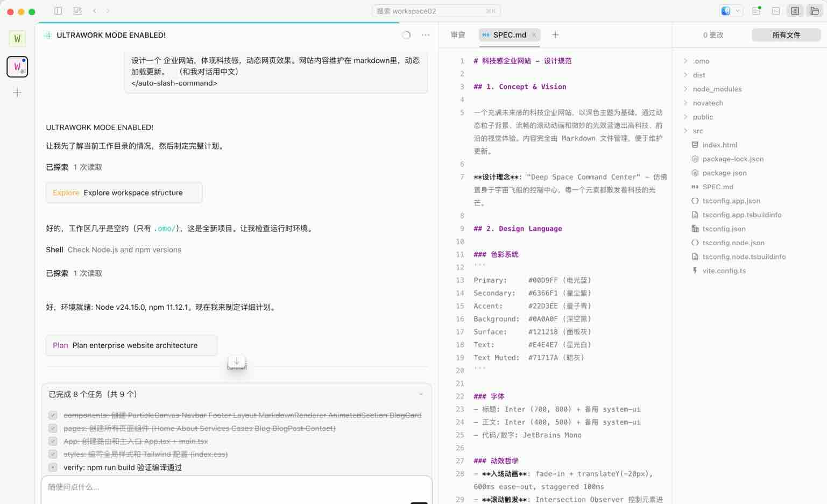Click the markdown icon on SPEC.md tab

click(486, 35)
